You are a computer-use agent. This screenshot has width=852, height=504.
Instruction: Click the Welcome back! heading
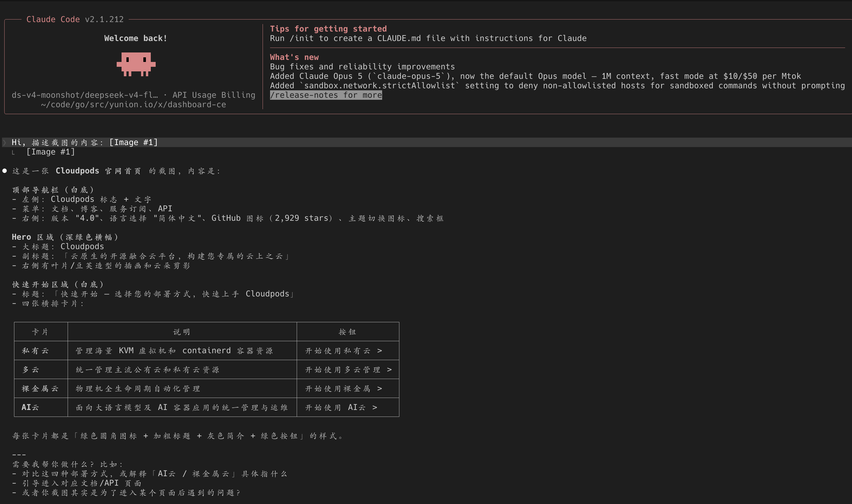tap(136, 38)
